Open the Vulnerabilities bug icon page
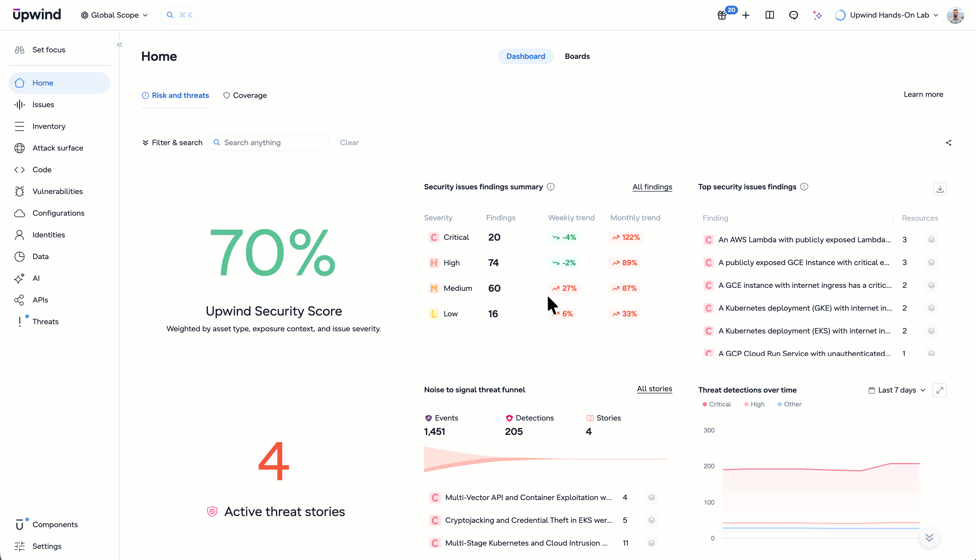The width and height of the screenshot is (976, 560). [x=59, y=191]
